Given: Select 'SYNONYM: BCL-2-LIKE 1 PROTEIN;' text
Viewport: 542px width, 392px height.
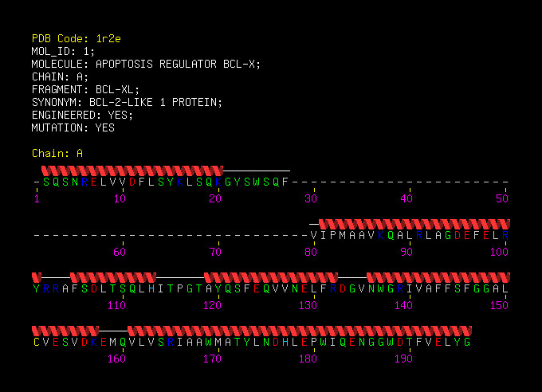Looking at the screenshot, I should [x=127, y=102].
